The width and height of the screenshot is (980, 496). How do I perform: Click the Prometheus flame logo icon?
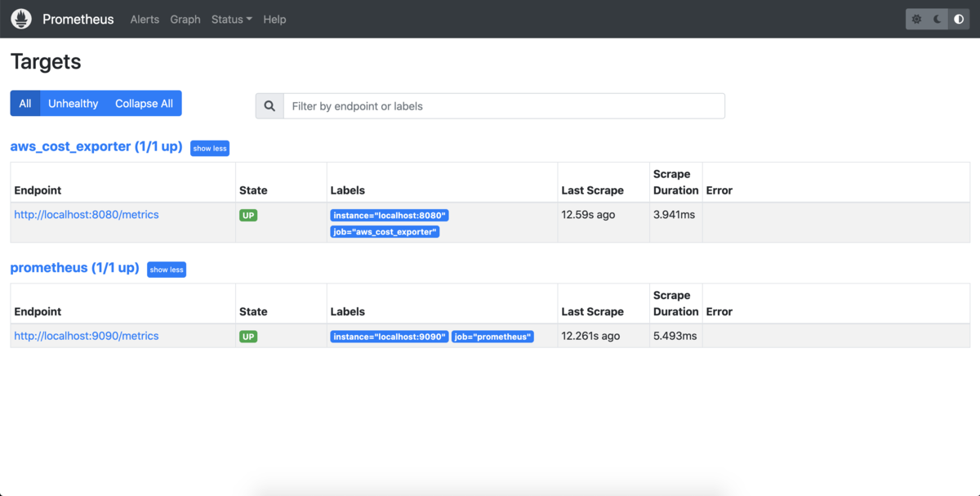coord(21,19)
